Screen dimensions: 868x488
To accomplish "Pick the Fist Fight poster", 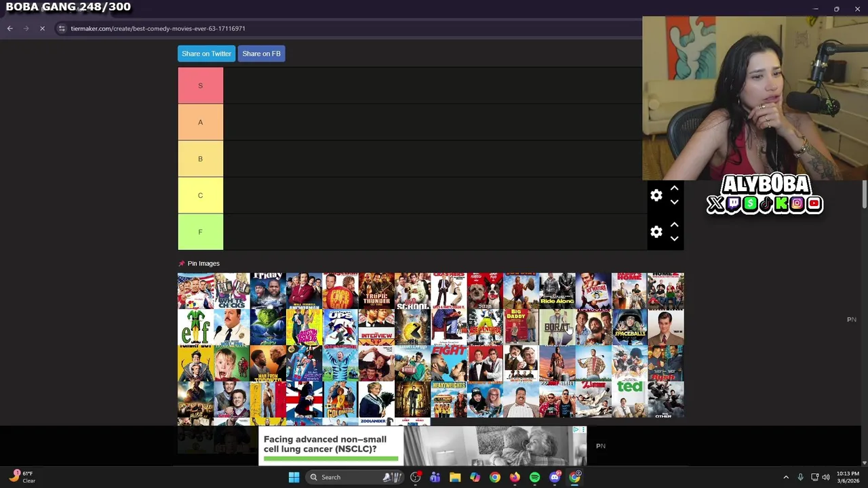I will coord(448,363).
